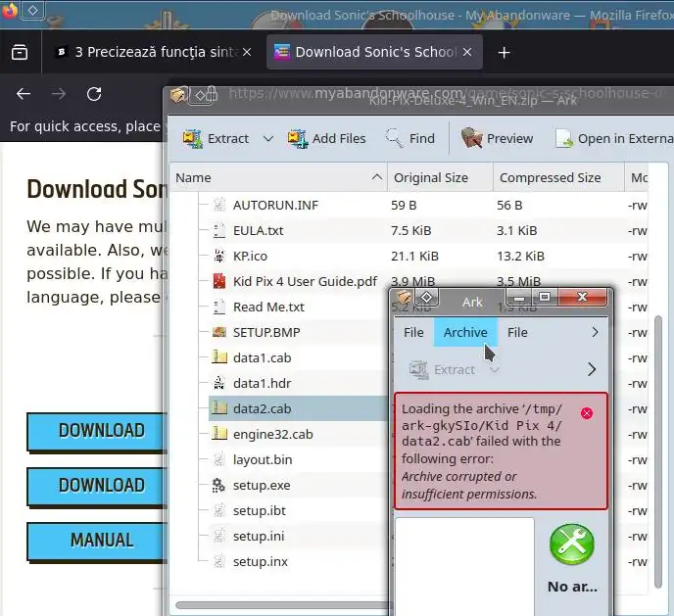
Task: Click the image icon beside SETUP.BMP
Action: [219, 332]
